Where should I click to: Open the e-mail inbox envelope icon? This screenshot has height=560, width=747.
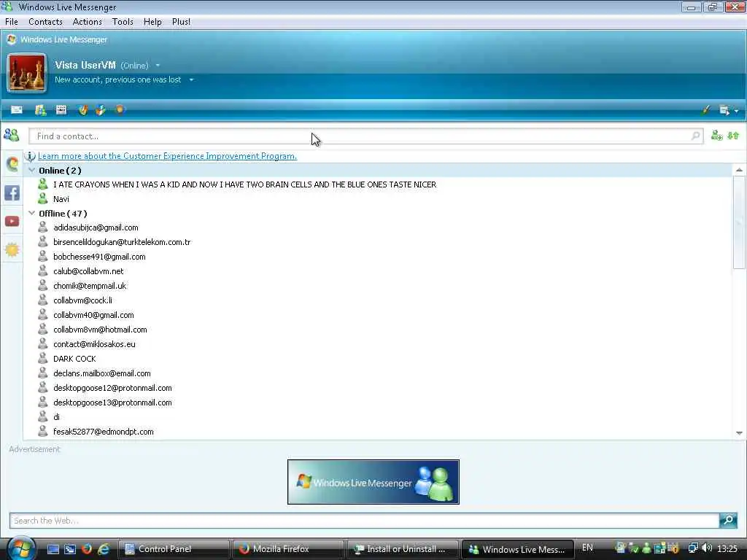17,110
